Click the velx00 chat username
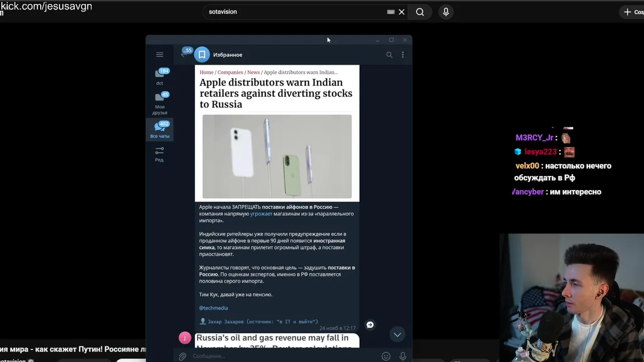 tap(527, 166)
